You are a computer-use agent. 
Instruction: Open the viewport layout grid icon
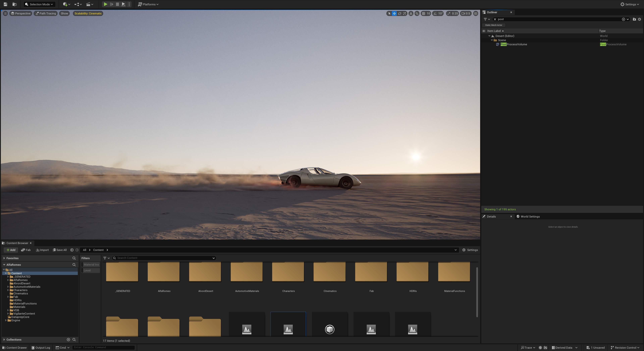(475, 13)
